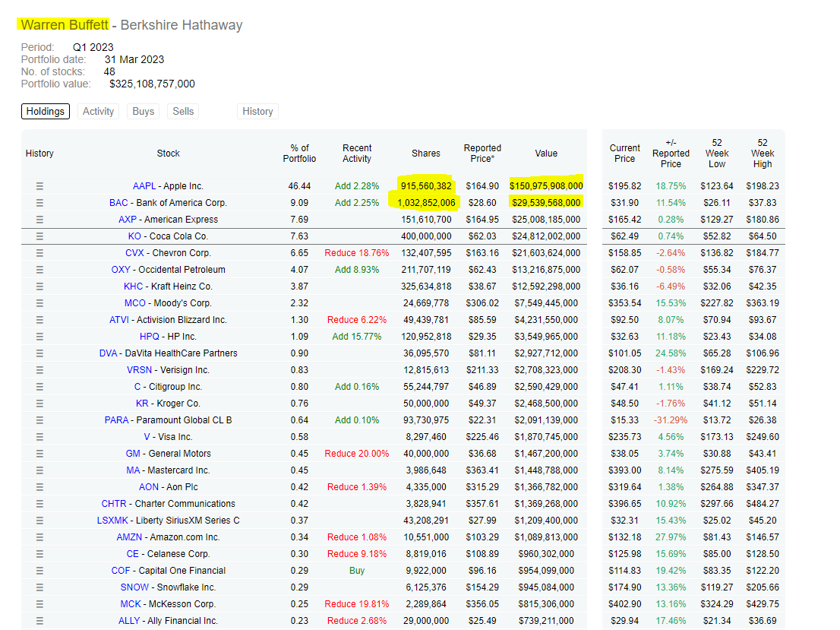The width and height of the screenshot is (840, 630).
Task: Click the '52 Week Low' column header
Action: point(717,154)
